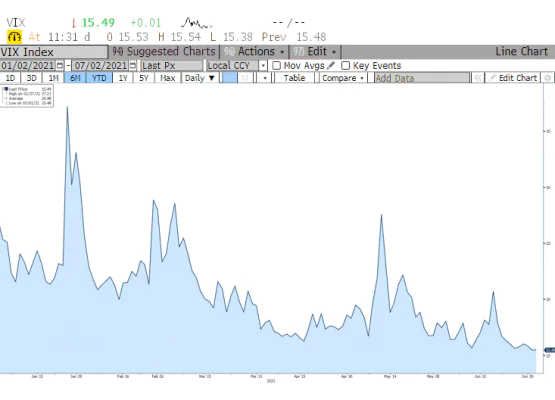The image size is (555, 400).
Task: Click the Line Chart title label
Action: [521, 52]
